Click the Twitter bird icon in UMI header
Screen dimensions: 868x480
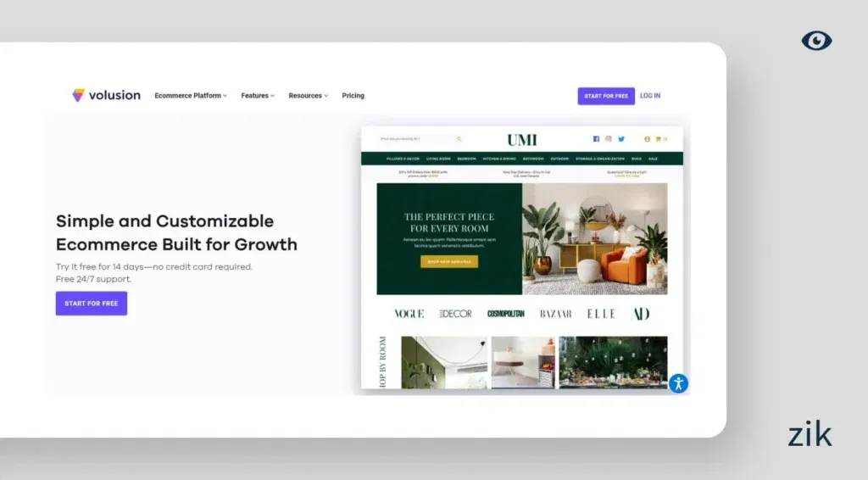pyautogui.click(x=621, y=139)
